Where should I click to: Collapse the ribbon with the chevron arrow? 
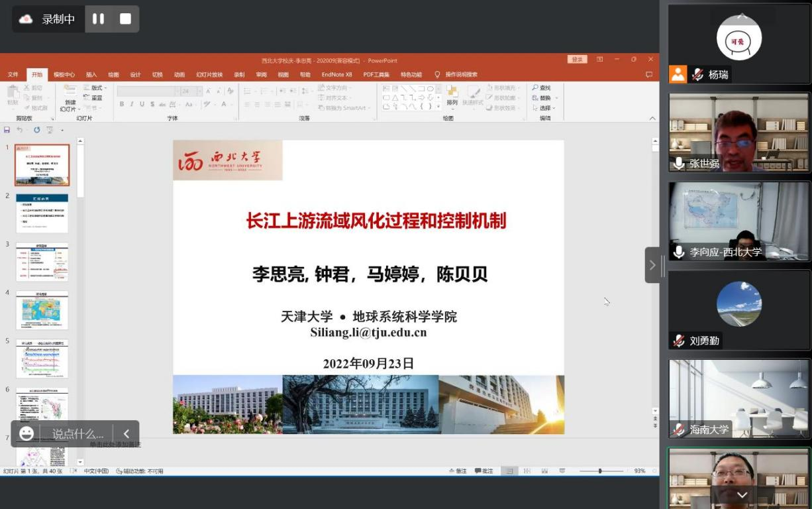652,119
